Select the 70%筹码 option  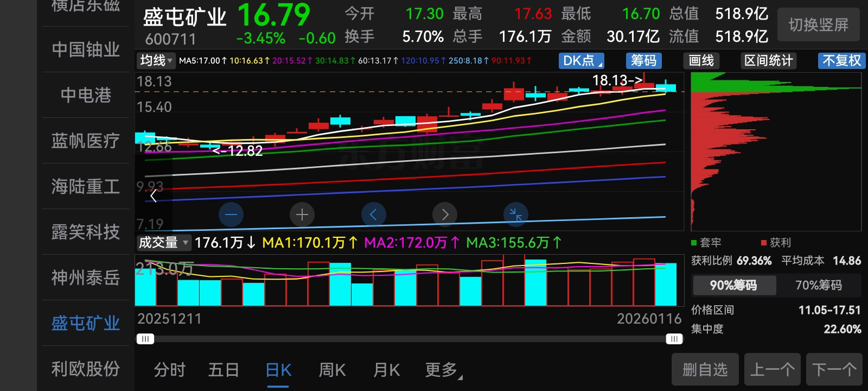(818, 285)
